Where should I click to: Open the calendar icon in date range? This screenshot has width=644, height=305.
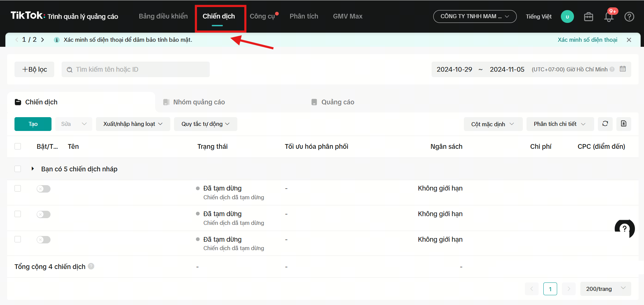point(623,69)
